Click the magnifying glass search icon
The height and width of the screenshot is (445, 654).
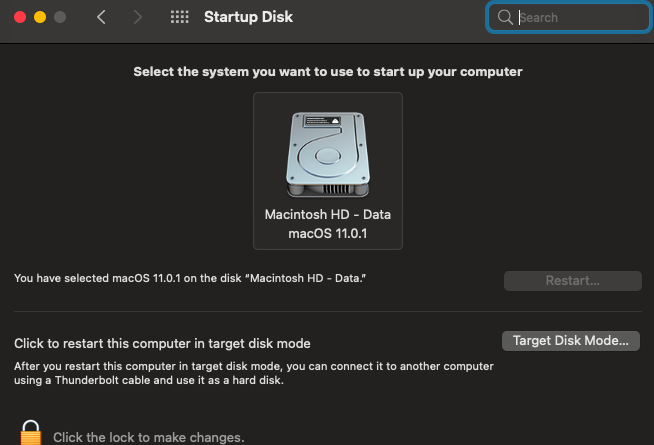click(505, 17)
